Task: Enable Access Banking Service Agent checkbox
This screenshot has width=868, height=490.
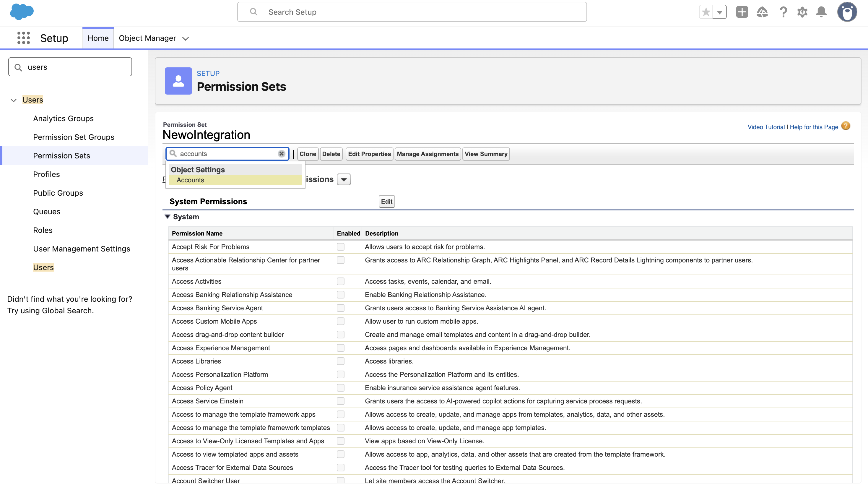Action: click(x=341, y=308)
